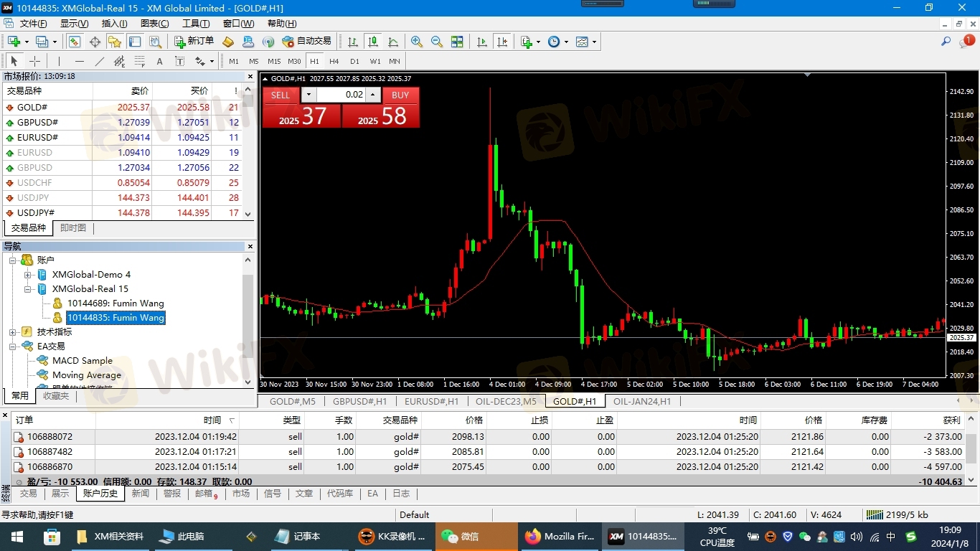980x551 pixels.
Task: Switch chart to Candlesticks mode
Action: (x=372, y=42)
